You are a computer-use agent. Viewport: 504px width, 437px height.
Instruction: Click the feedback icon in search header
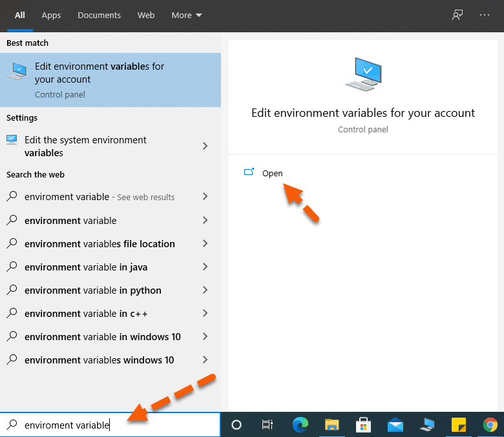[x=457, y=15]
